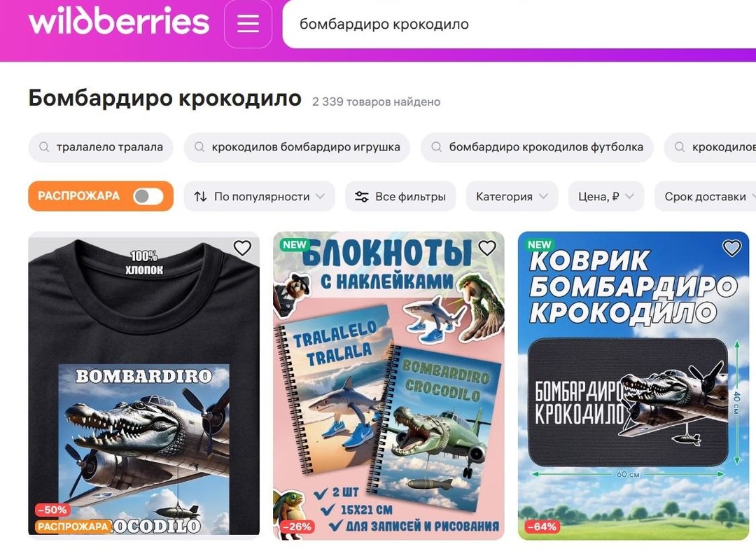Screen dimensions: 756x549
Task: Toggle the РАСПРОЖАРА switch
Action: tap(148, 196)
